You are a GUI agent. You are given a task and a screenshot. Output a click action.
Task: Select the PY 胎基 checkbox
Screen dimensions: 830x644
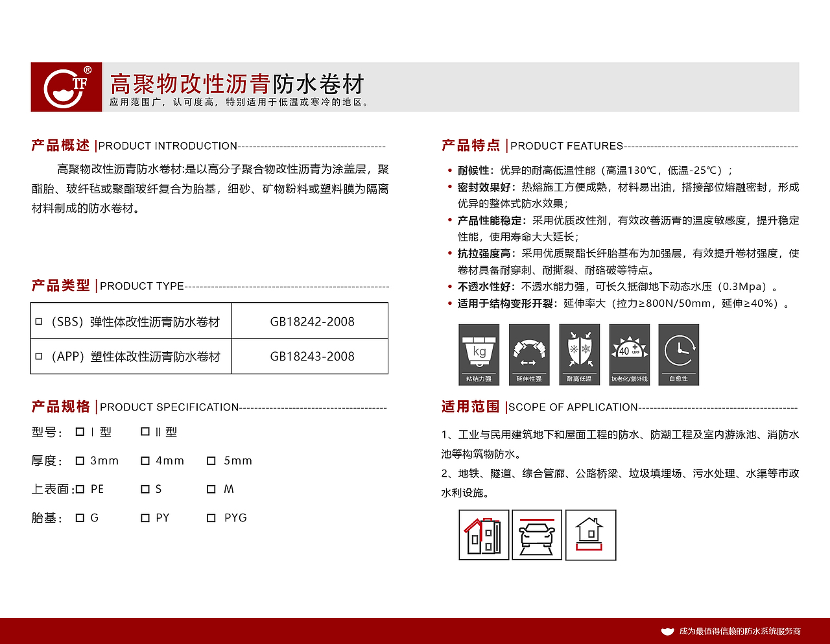click(145, 517)
